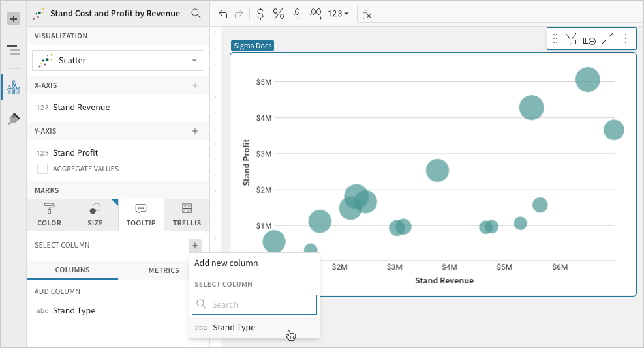Add a column to the Y-Axis
This screenshot has width=644, height=348.
click(x=194, y=131)
